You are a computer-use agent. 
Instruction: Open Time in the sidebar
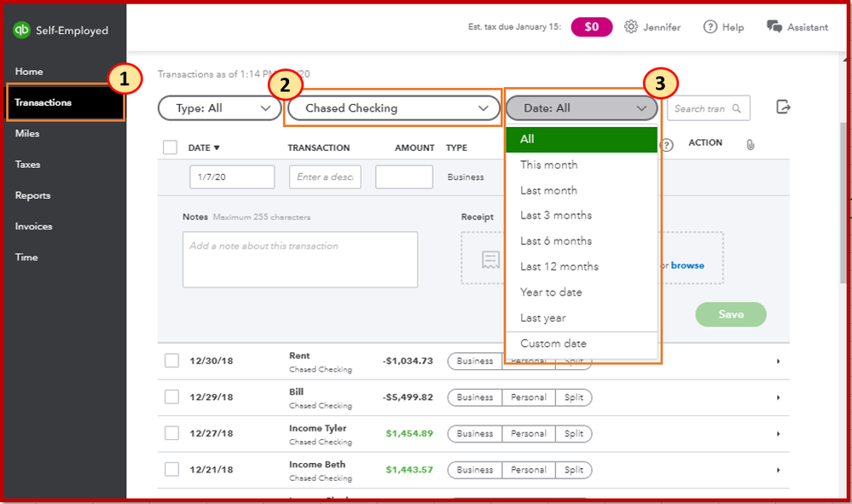coord(26,257)
